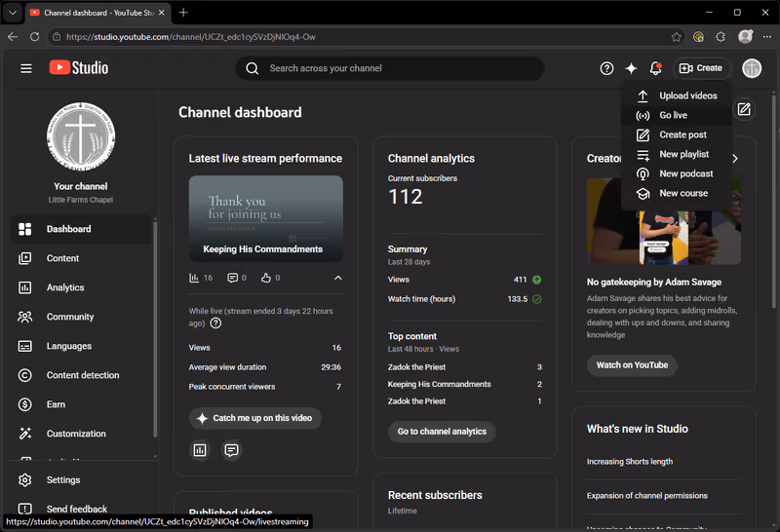Click the Peak concurrent viewers row
Image resolution: width=780 pixels, height=532 pixels.
[x=265, y=386]
